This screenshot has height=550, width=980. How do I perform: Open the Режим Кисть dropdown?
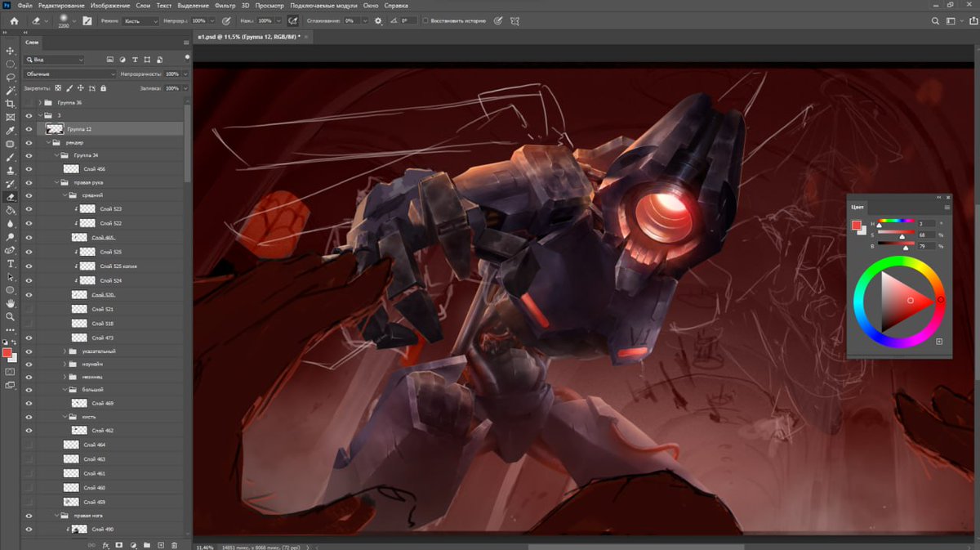[142, 20]
